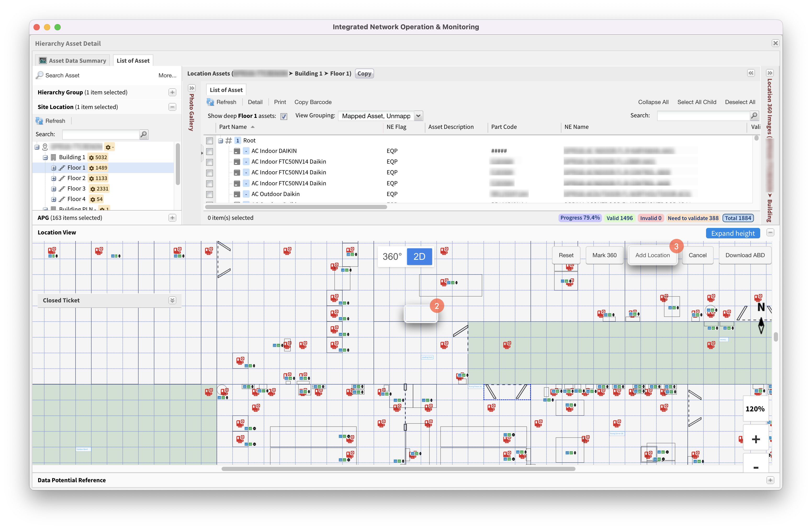
Task: Click Detail in asset toolbar
Action: pyautogui.click(x=255, y=102)
